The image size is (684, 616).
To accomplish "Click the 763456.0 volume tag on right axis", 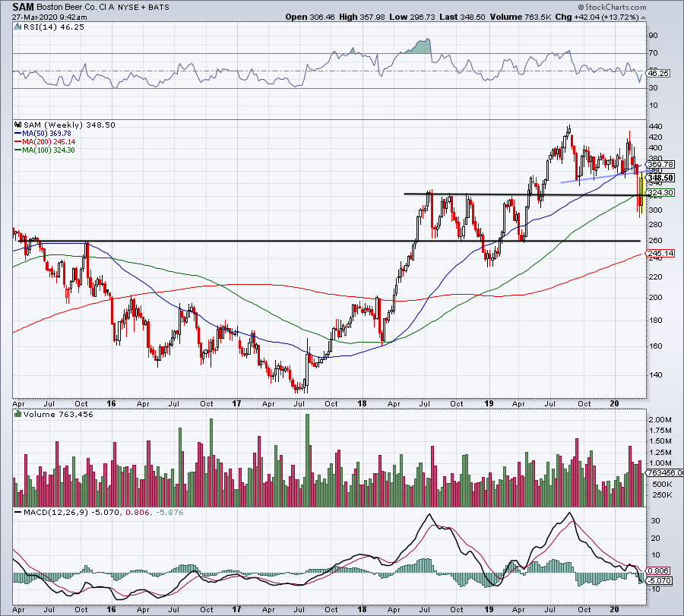I will click(665, 472).
